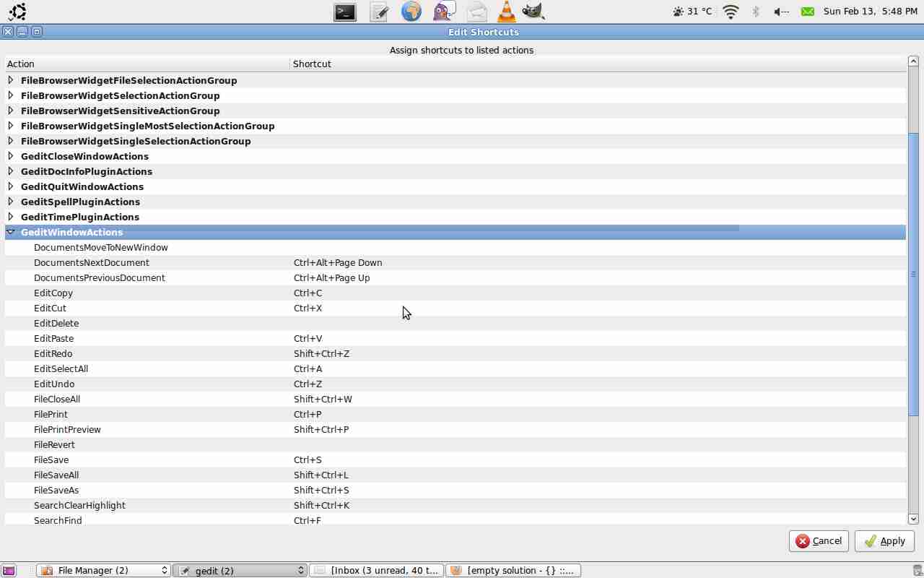Expand FileBrowserWidgetSingleSelectionActionGroup
924x578 pixels.
pos(11,141)
